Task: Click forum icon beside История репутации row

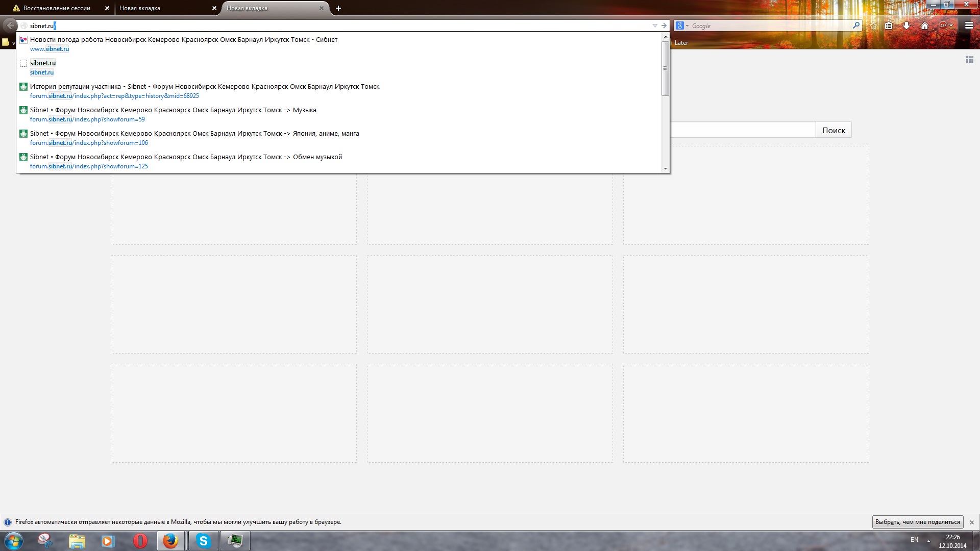Action: (x=23, y=87)
